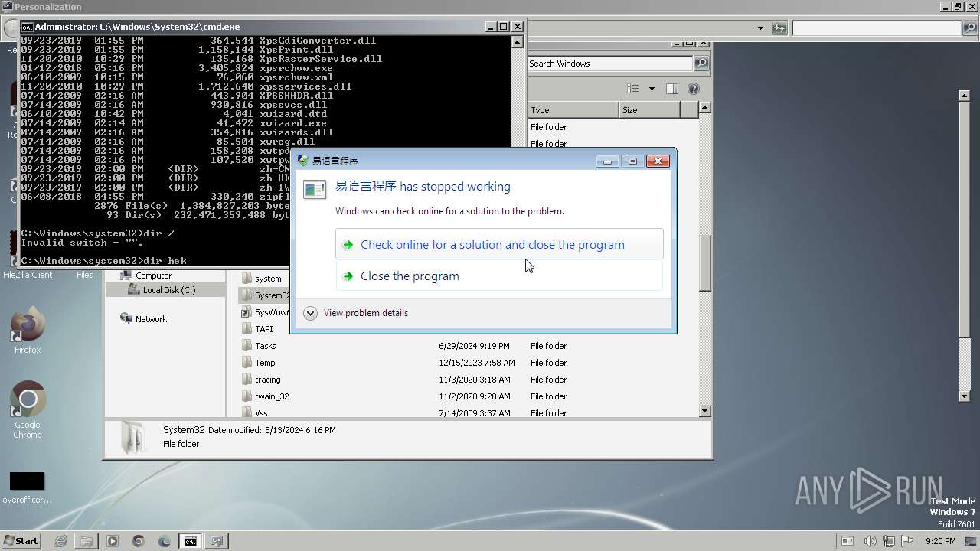
Task: Click search icon in Personalization window
Action: [970, 28]
